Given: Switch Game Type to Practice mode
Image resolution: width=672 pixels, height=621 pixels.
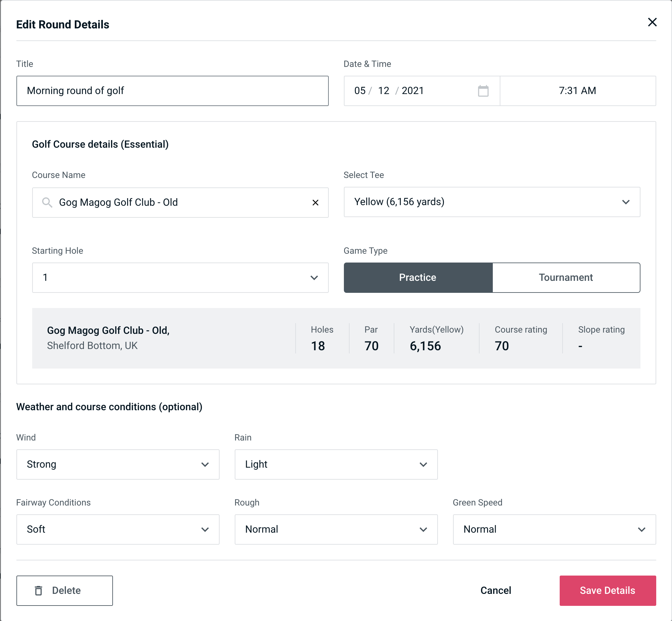Looking at the screenshot, I should (417, 277).
